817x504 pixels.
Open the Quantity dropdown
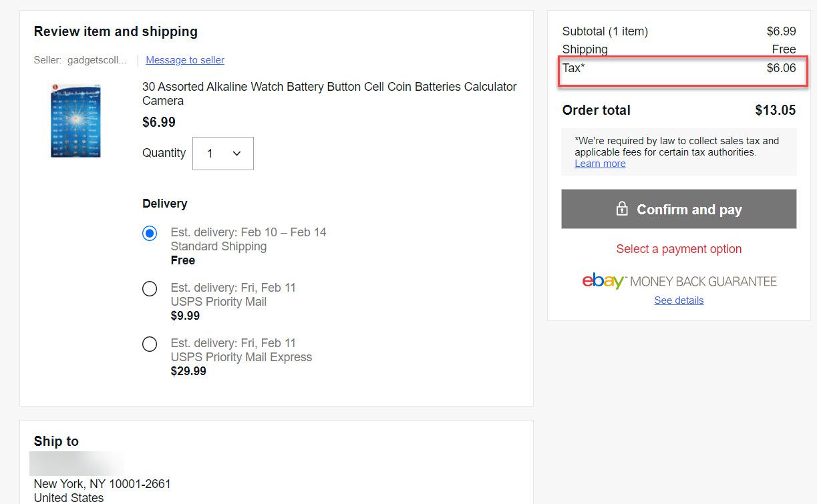point(222,154)
